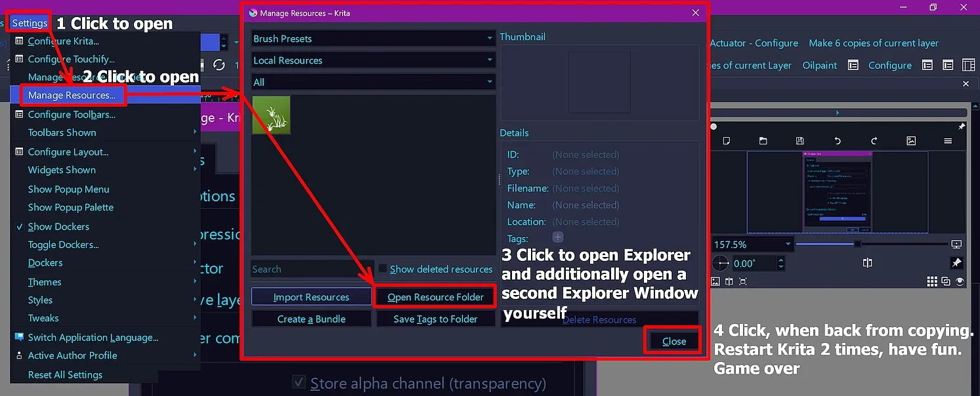
Task: Click the Open Resource Folder button
Action: [436, 297]
